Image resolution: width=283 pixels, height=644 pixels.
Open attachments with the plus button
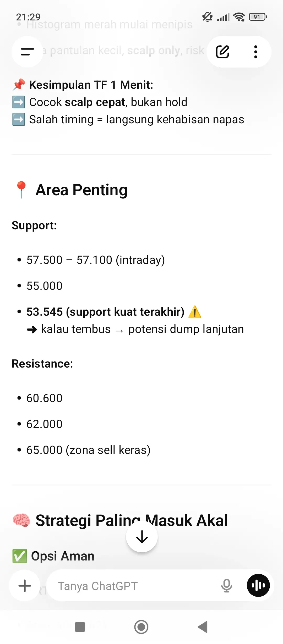tap(25, 586)
